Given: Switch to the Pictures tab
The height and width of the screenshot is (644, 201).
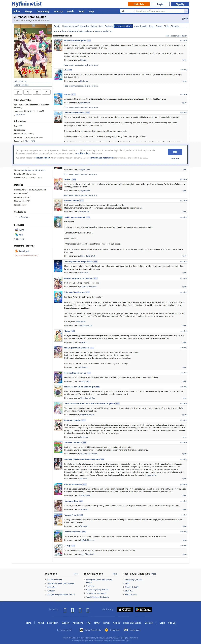Looking at the screenshot, I should [x=175, y=26].
